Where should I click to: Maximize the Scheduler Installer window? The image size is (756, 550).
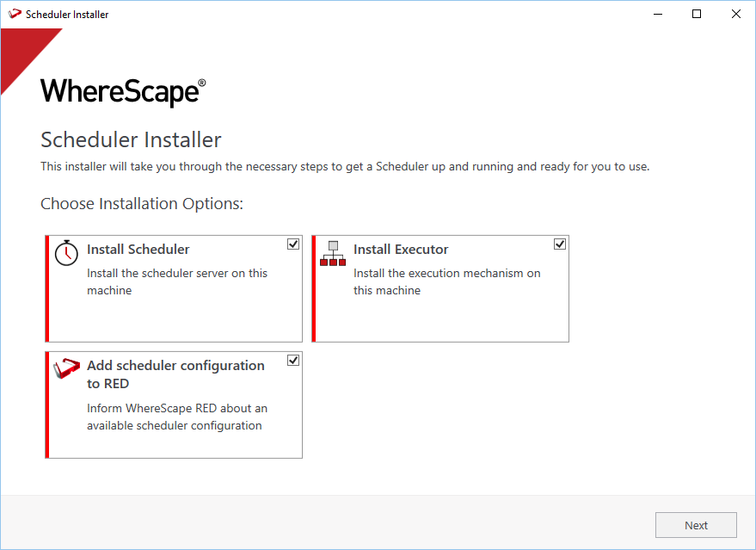[x=697, y=14]
